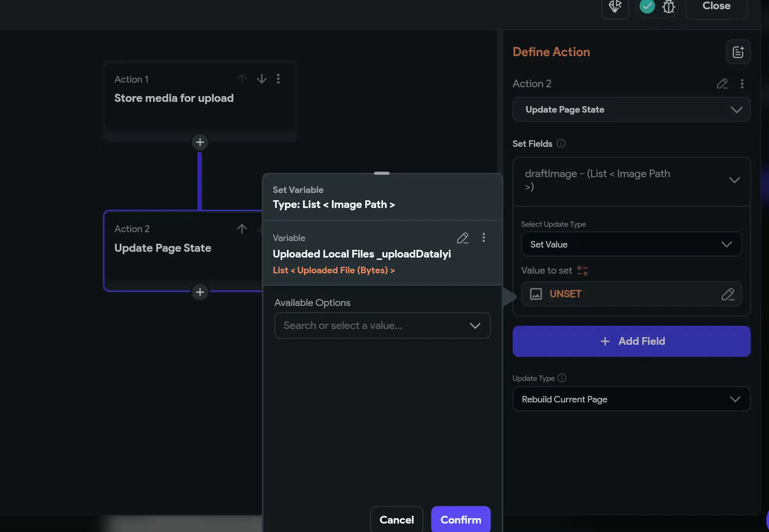Viewport: 769px width, 532px height.
Task: Close the action flow editor
Action: (716, 6)
